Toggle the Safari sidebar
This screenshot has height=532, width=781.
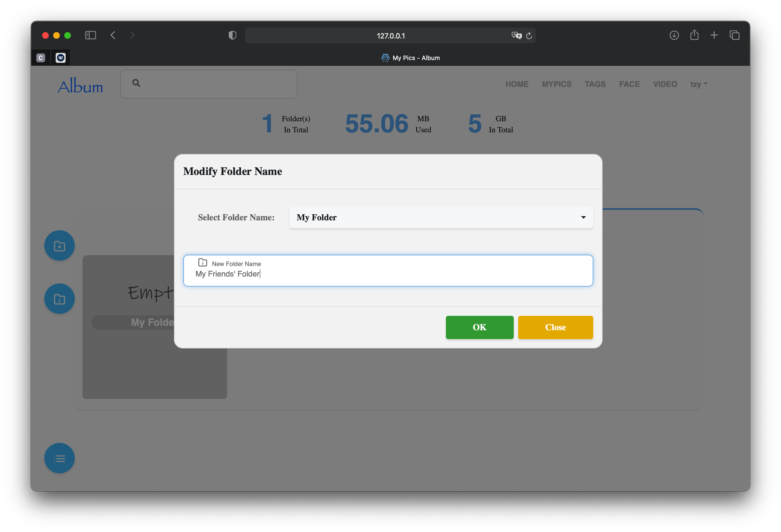click(90, 35)
